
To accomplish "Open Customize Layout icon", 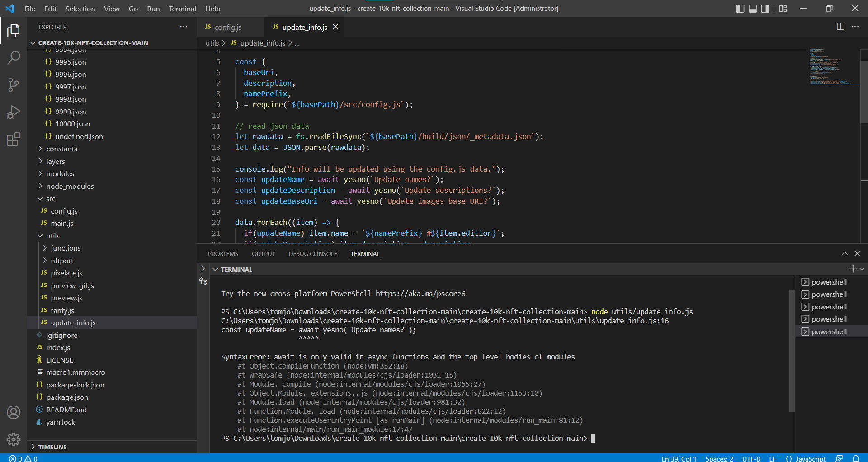I will pyautogui.click(x=783, y=9).
